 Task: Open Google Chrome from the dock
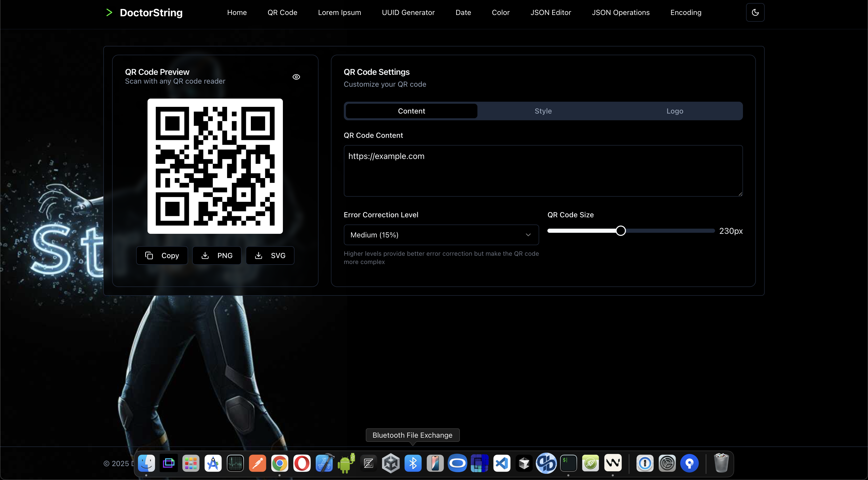coord(280,463)
